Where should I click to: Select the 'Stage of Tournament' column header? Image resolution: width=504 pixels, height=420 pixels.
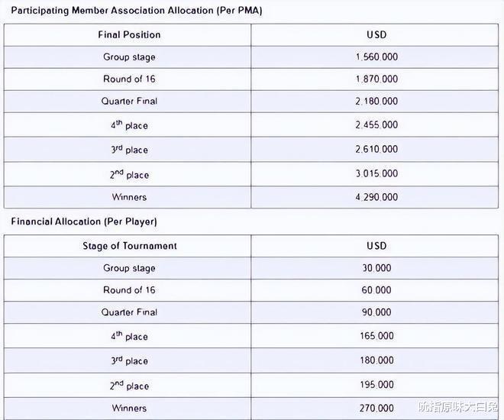click(x=129, y=246)
